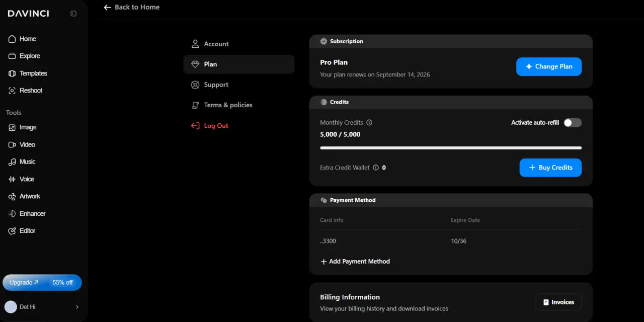The width and height of the screenshot is (644, 322).
Task: Click the plan renewal date text
Action: point(375,74)
